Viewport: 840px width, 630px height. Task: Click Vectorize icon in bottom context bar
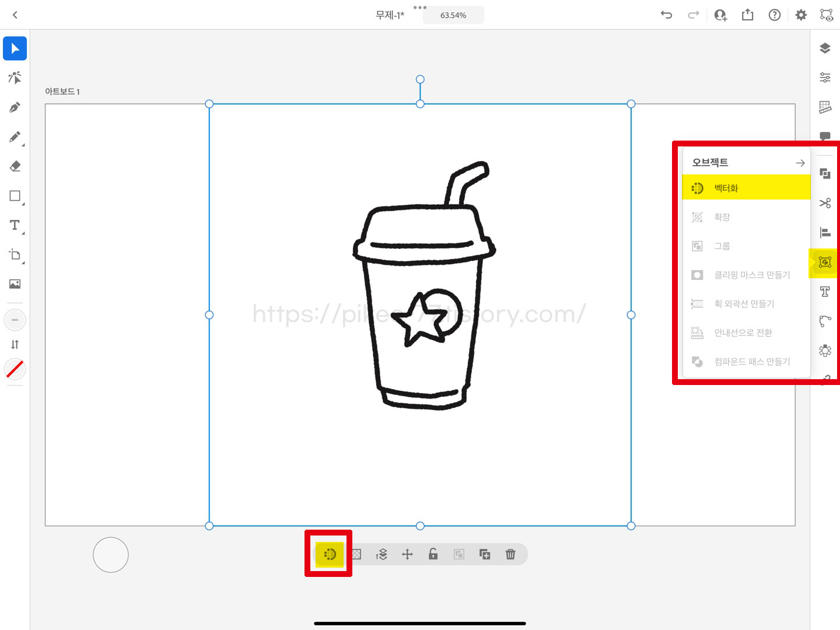click(330, 554)
